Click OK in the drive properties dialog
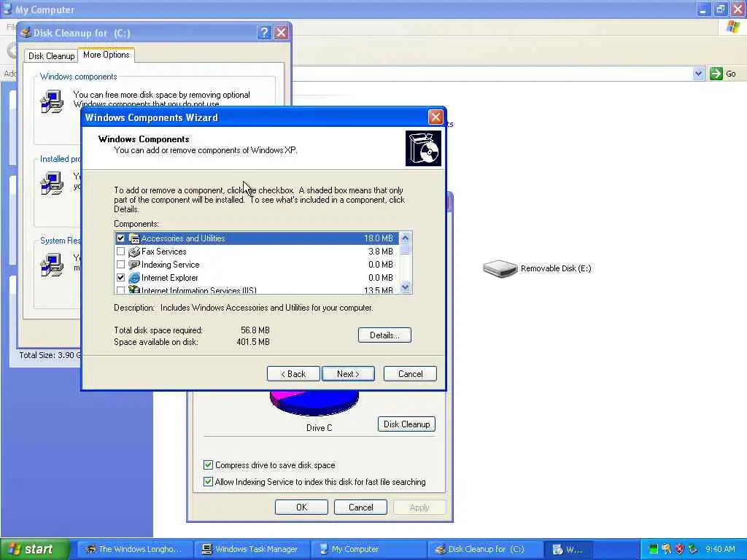Image resolution: width=747 pixels, height=560 pixels. click(301, 507)
